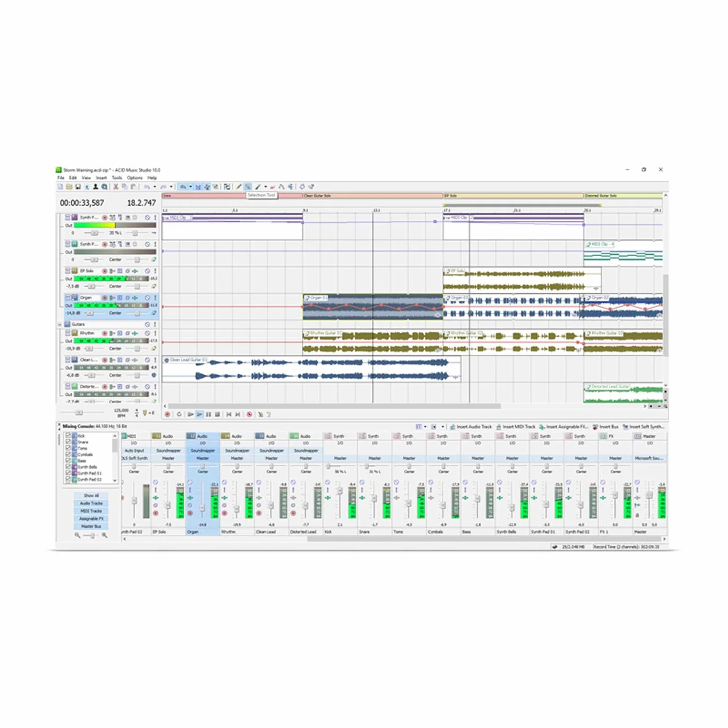Select the Erase tool icon
The width and height of the screenshot is (728, 728).
(x=272, y=187)
